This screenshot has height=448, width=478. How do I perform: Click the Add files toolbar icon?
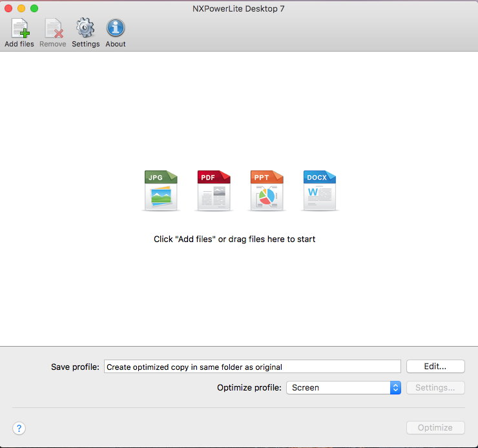(x=19, y=30)
